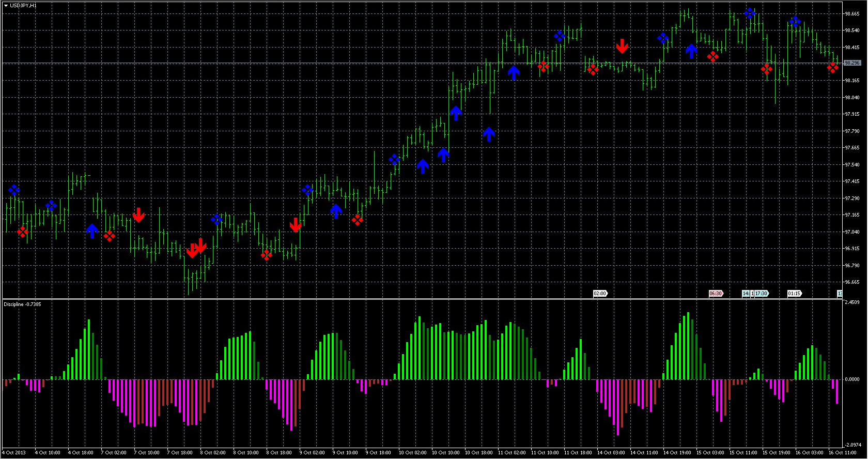Click the 0.0000 level on indicator scale
The image size is (868, 459).
(x=852, y=379)
